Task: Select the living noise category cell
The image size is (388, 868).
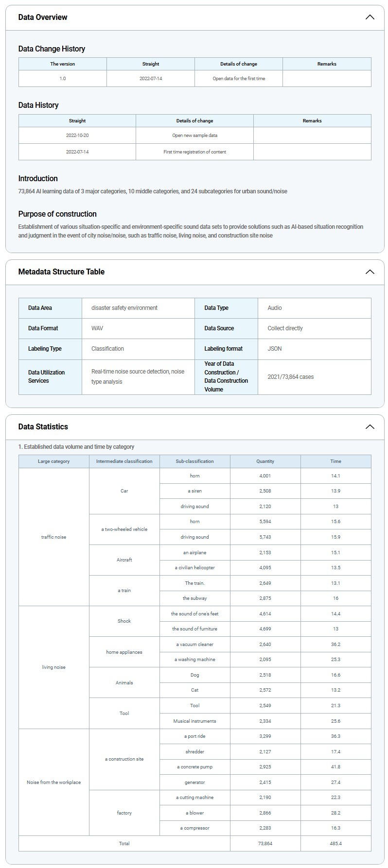Action: [x=53, y=667]
